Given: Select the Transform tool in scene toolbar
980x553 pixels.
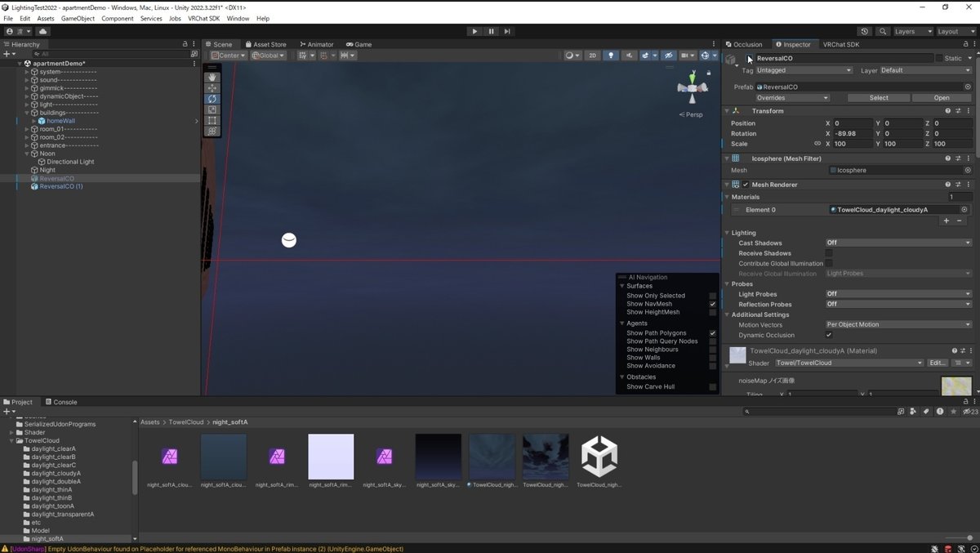Looking at the screenshot, I should 212,131.
